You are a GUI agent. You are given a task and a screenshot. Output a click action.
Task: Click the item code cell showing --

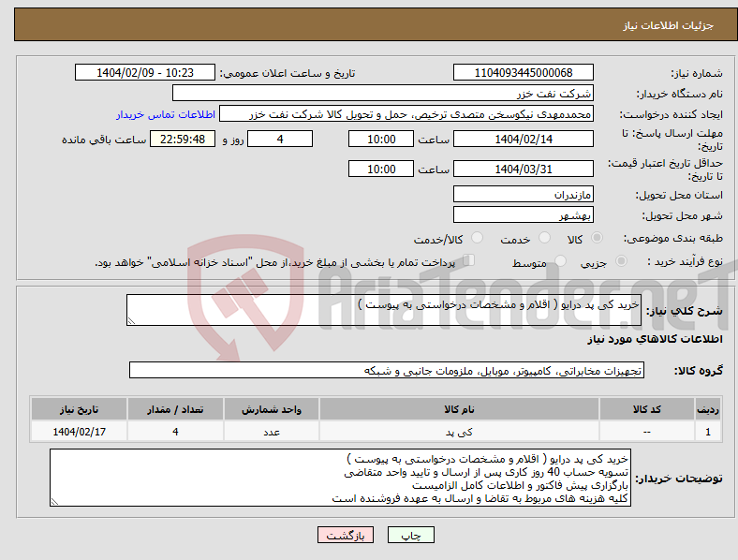(647, 432)
